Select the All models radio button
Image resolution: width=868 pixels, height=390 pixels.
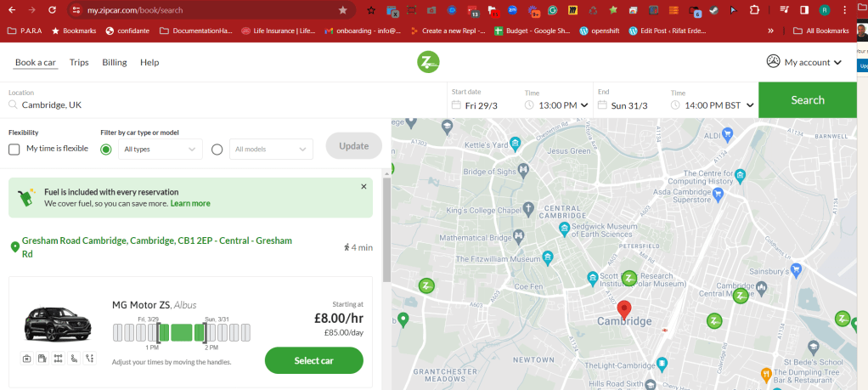tap(217, 149)
